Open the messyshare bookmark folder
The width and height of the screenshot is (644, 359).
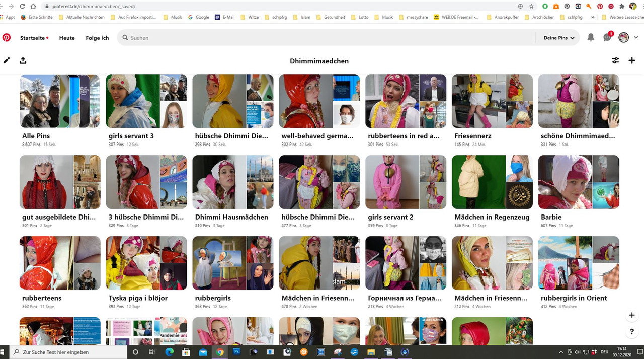point(414,17)
